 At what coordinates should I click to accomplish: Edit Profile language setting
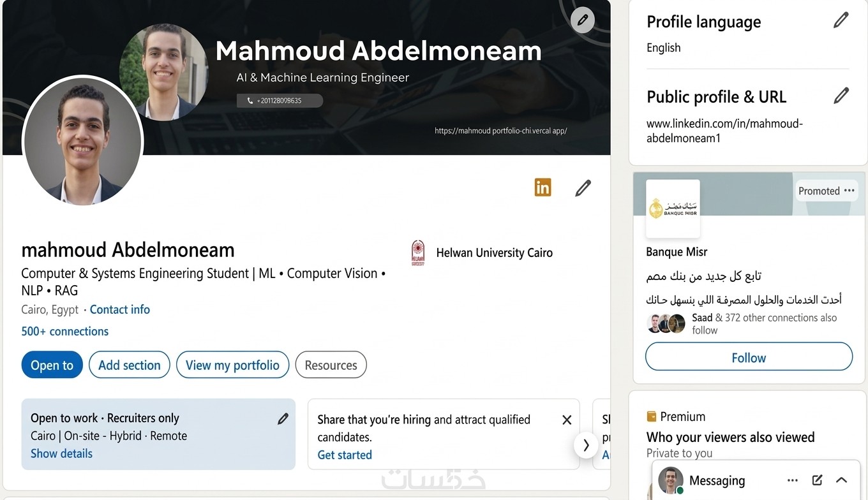pos(841,20)
